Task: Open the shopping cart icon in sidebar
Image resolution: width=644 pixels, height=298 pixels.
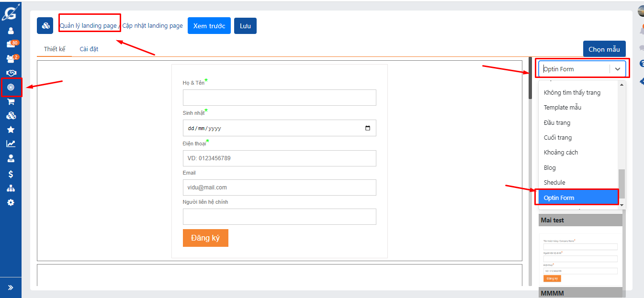Action: 11,101
